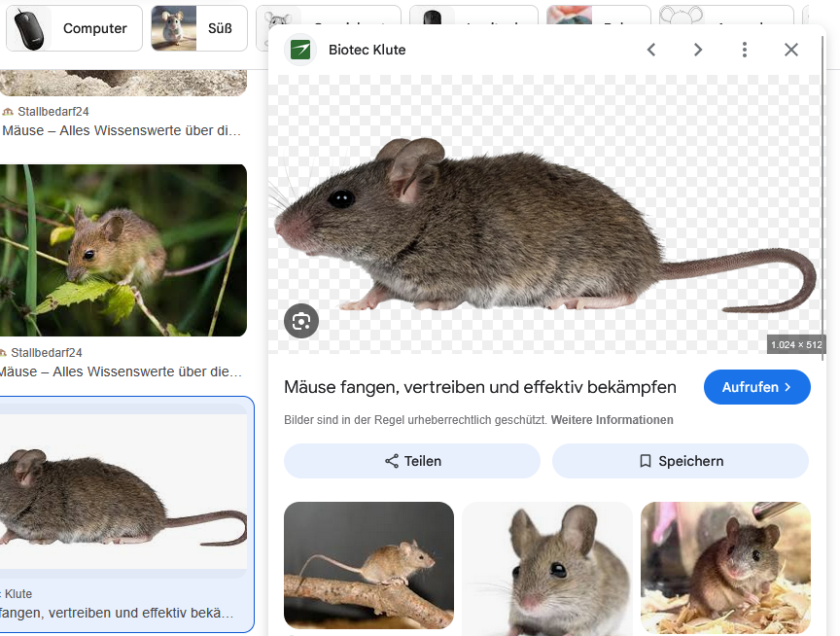Close the Biotec Klute image preview panel
Image resolution: width=840 pixels, height=636 pixels.
(x=791, y=50)
